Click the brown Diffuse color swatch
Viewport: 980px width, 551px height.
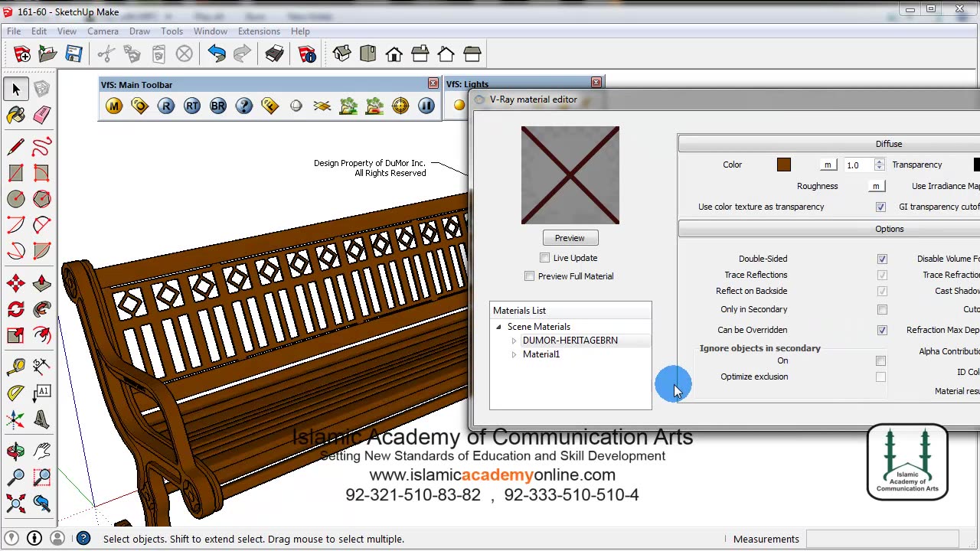pos(783,165)
